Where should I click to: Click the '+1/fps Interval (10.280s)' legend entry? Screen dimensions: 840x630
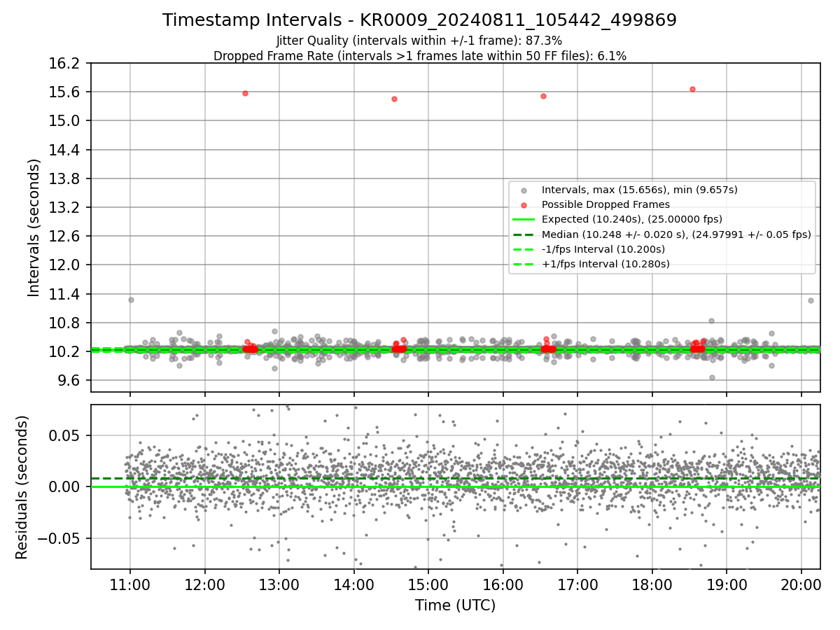(605, 264)
